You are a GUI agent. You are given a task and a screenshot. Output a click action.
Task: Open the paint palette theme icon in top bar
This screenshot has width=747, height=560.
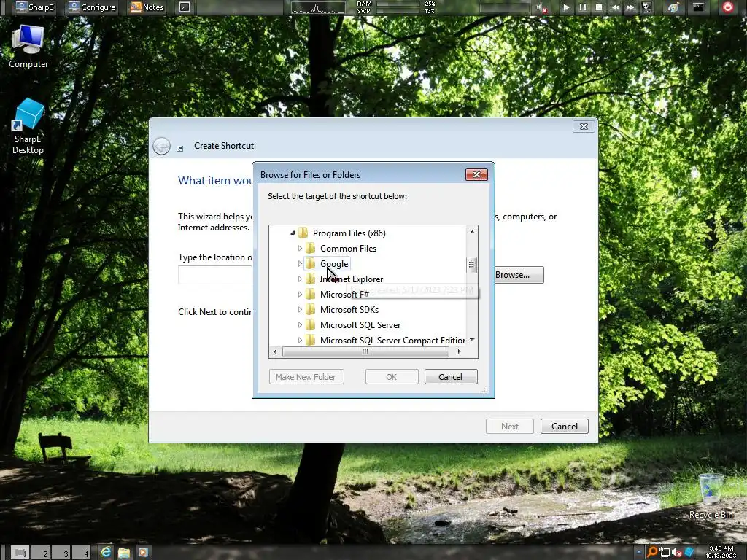click(673, 7)
